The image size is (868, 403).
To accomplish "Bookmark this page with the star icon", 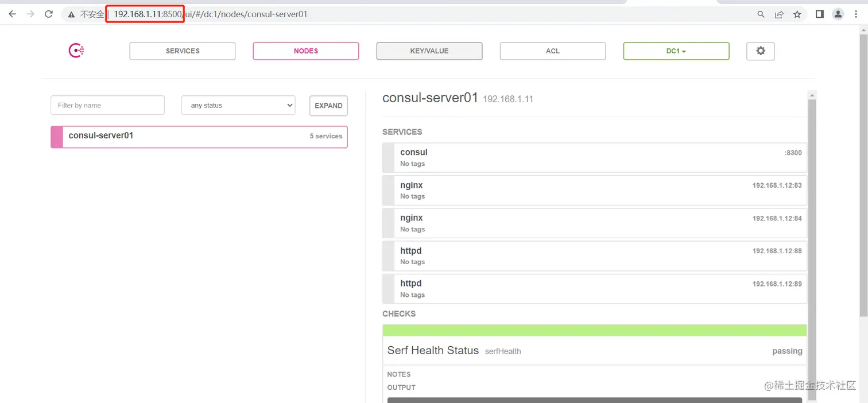I will [797, 14].
